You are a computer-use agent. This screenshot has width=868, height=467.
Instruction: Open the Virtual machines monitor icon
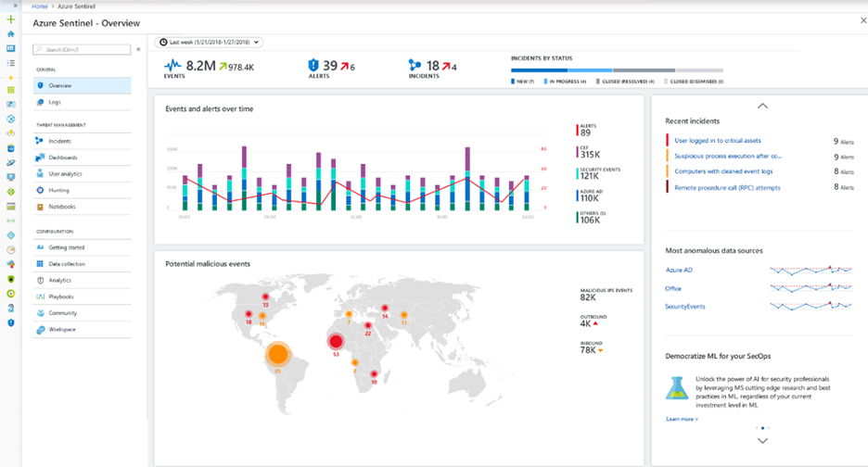10,177
